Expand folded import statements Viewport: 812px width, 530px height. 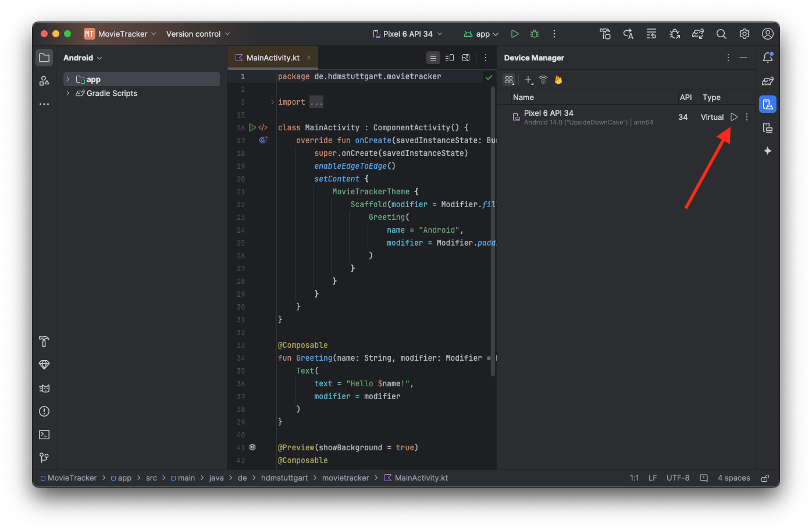[x=272, y=102]
